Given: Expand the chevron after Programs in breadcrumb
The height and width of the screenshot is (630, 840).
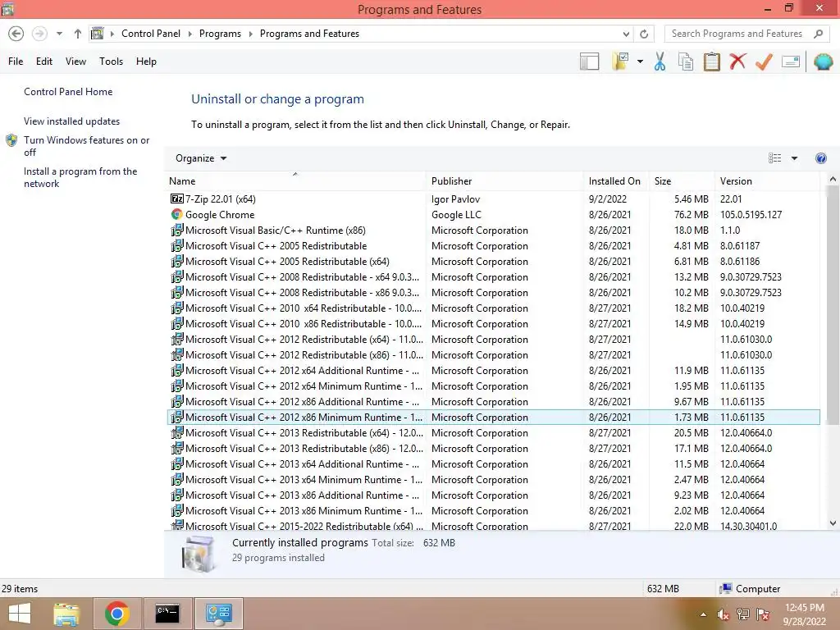Looking at the screenshot, I should pos(250,34).
